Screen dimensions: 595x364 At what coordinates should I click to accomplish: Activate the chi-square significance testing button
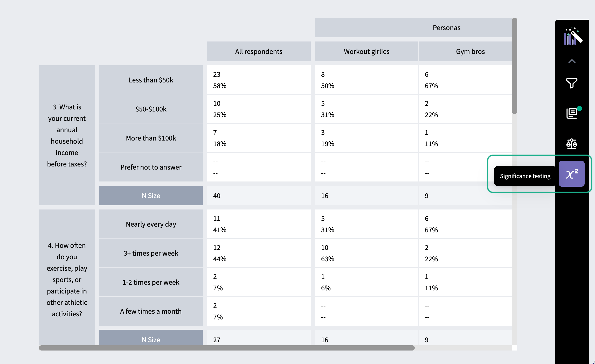tap(571, 174)
